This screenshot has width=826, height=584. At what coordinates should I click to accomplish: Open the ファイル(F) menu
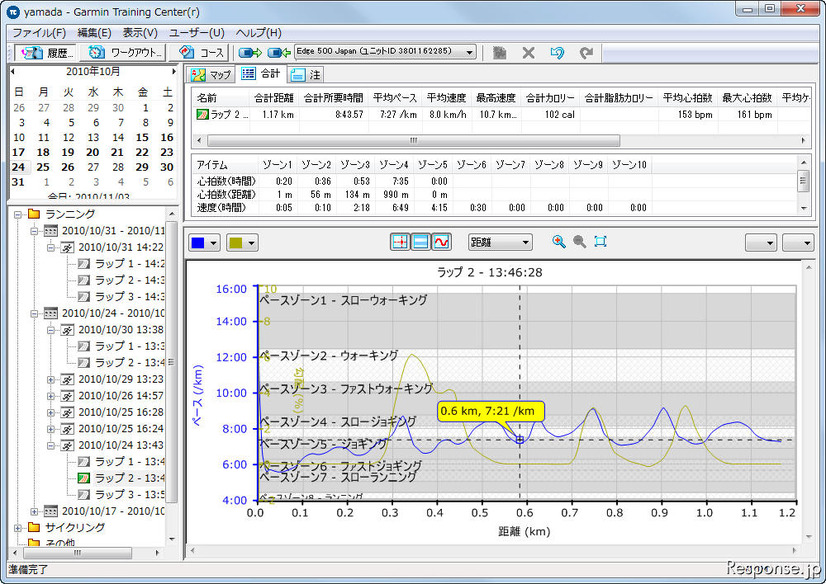[x=39, y=33]
